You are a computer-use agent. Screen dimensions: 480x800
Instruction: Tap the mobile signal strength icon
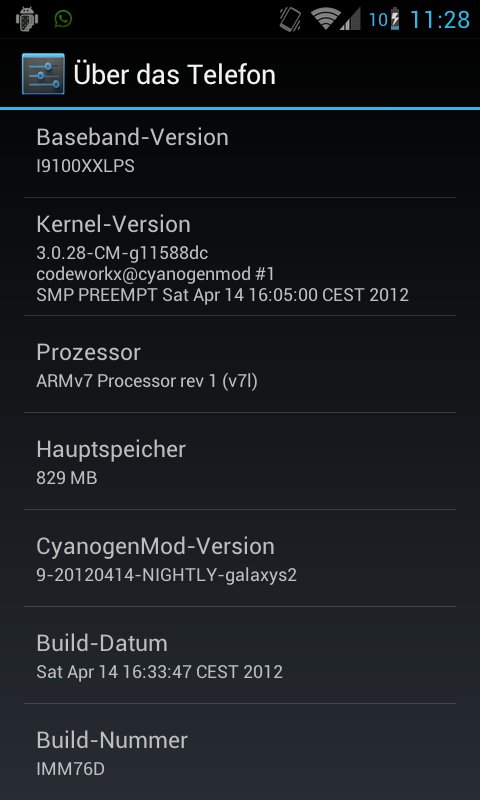tap(351, 19)
